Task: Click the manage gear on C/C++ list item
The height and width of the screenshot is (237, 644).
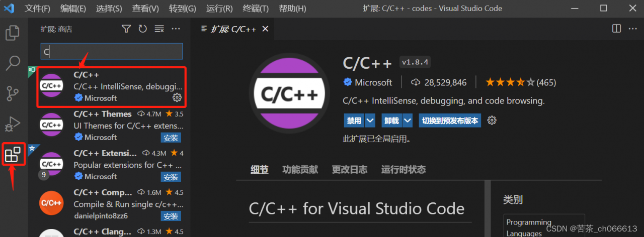Action: (x=177, y=97)
